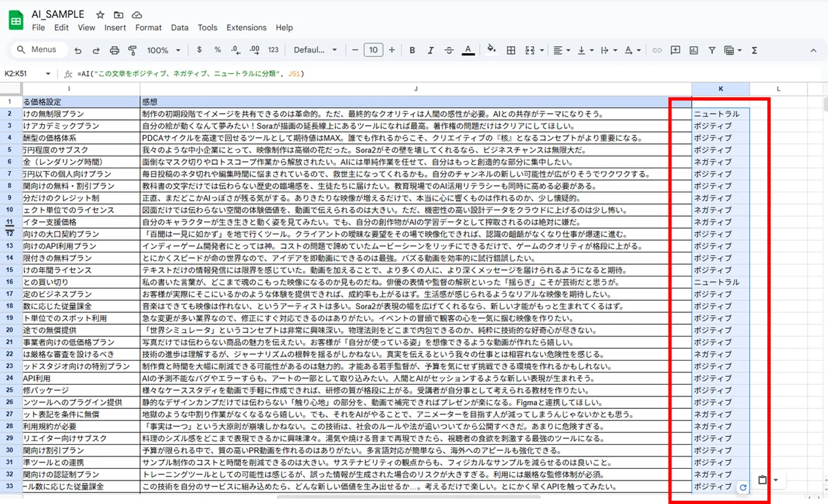Decrease decimal places

236,50
